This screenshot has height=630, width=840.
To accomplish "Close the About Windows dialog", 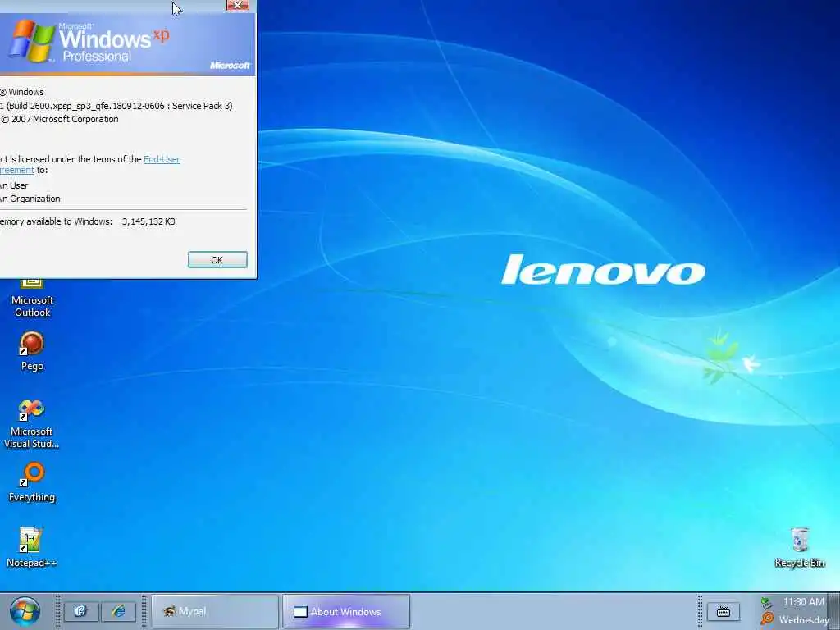I will point(238,6).
